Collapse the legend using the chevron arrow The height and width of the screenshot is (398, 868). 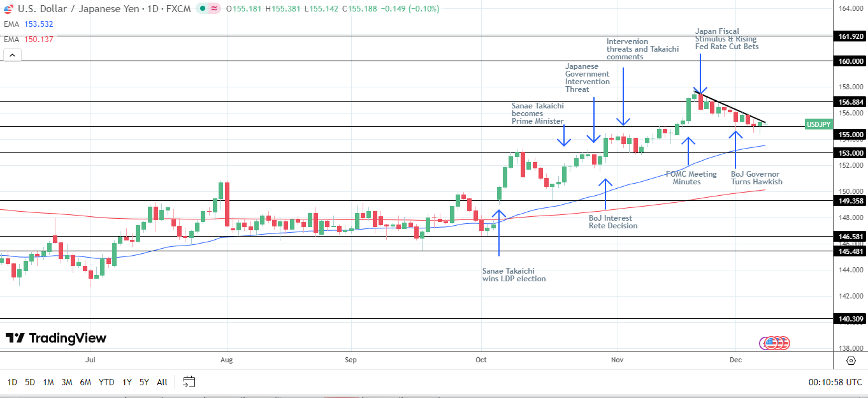point(11,55)
